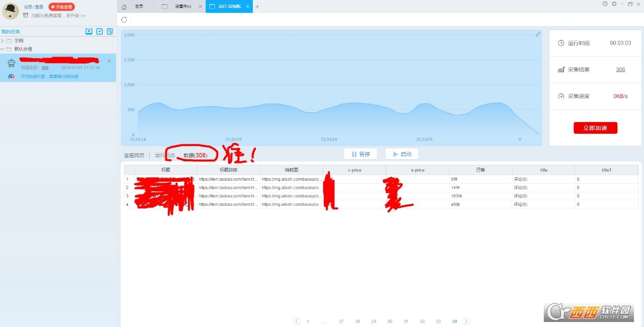Click the 启动 start button
644x327 pixels.
click(401, 154)
